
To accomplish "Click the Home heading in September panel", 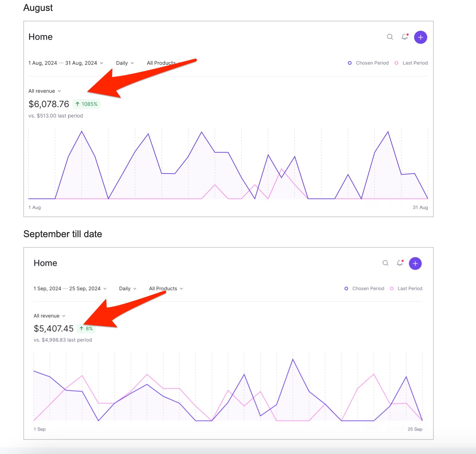I will (45, 263).
